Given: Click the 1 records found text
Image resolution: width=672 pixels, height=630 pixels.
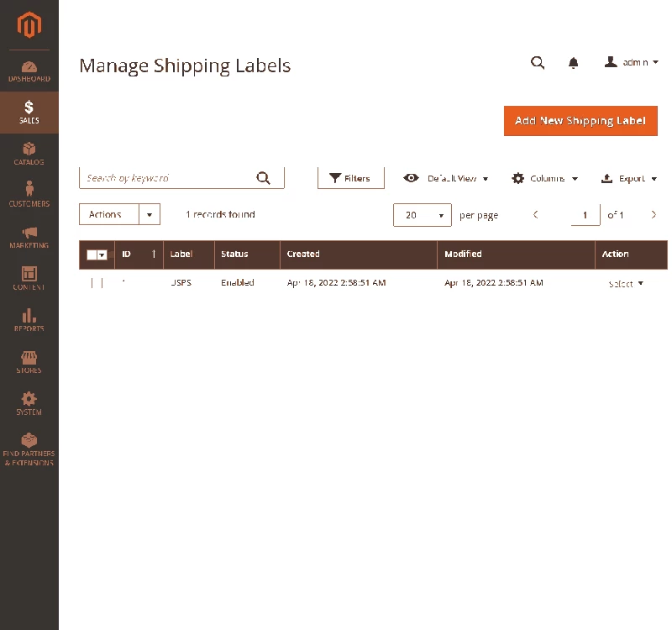Looking at the screenshot, I should click(220, 214).
